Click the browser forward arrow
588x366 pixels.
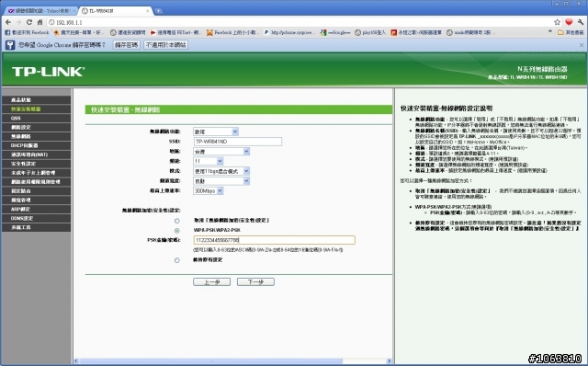click(x=18, y=22)
